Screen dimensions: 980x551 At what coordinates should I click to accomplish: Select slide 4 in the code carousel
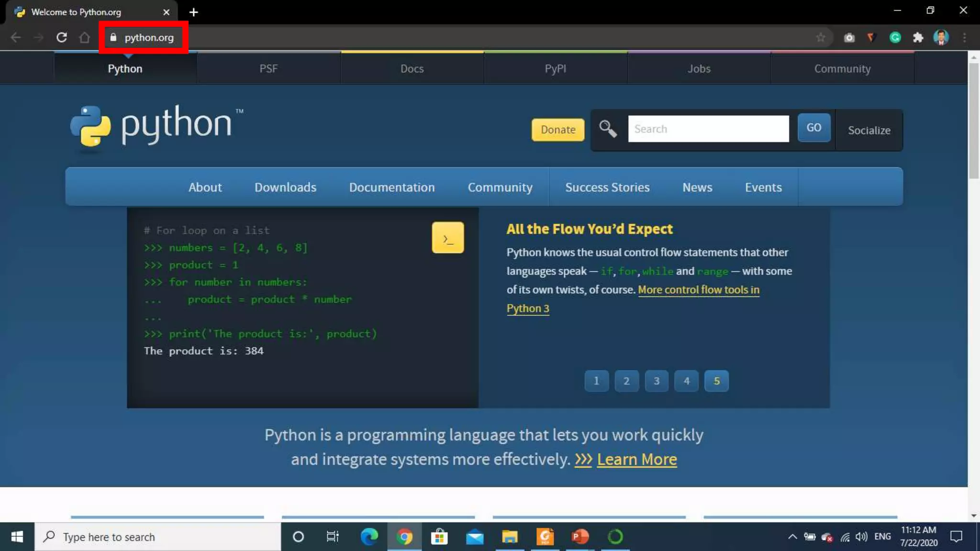[687, 381]
